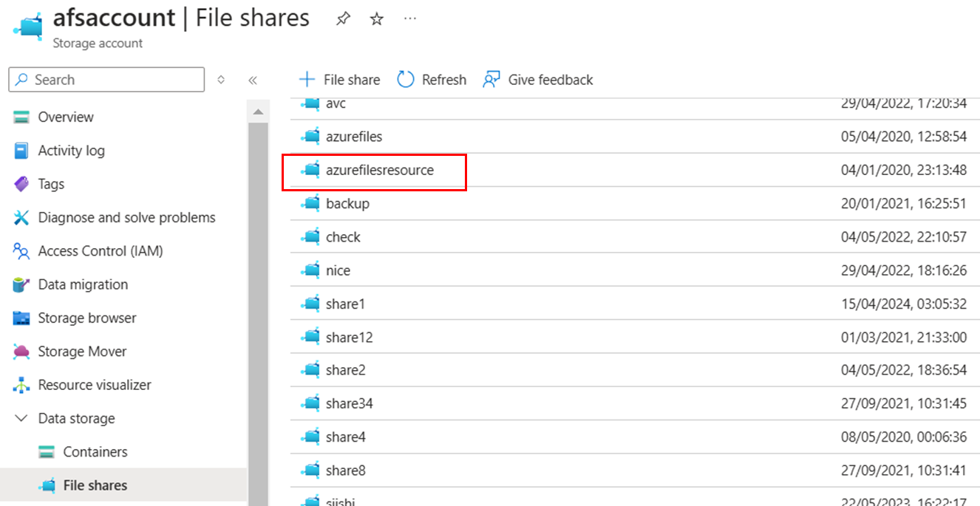Viewport: 980px width, 506px height.
Task: Pin the File shares page
Action: coord(342,19)
